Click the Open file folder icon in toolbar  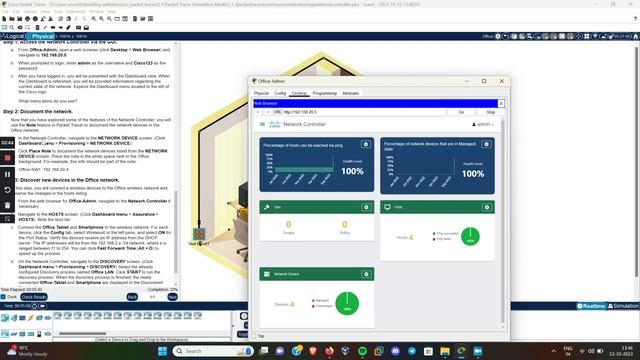[12, 19]
